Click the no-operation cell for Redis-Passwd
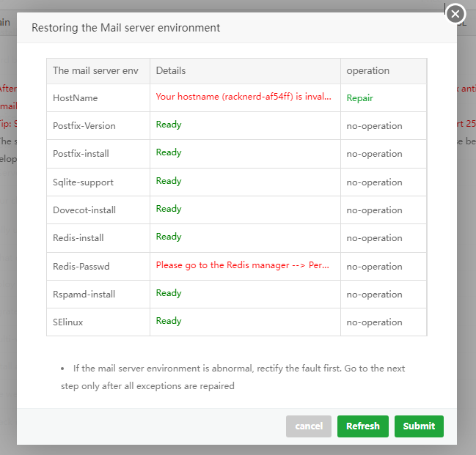This screenshot has height=455, width=476. 374,266
